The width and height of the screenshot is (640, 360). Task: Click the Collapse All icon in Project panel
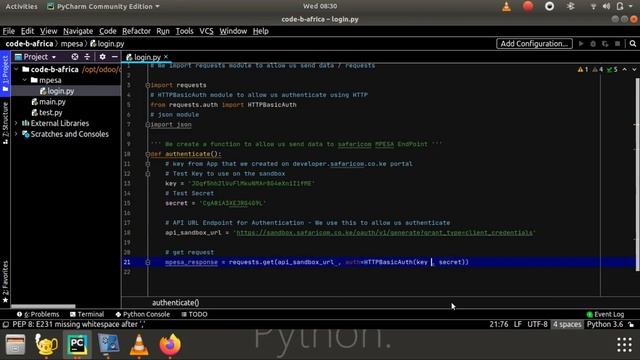(x=87, y=57)
